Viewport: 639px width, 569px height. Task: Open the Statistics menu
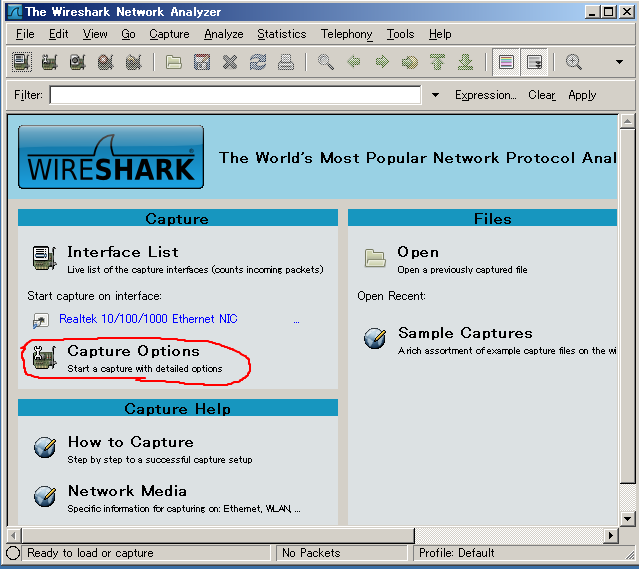282,34
